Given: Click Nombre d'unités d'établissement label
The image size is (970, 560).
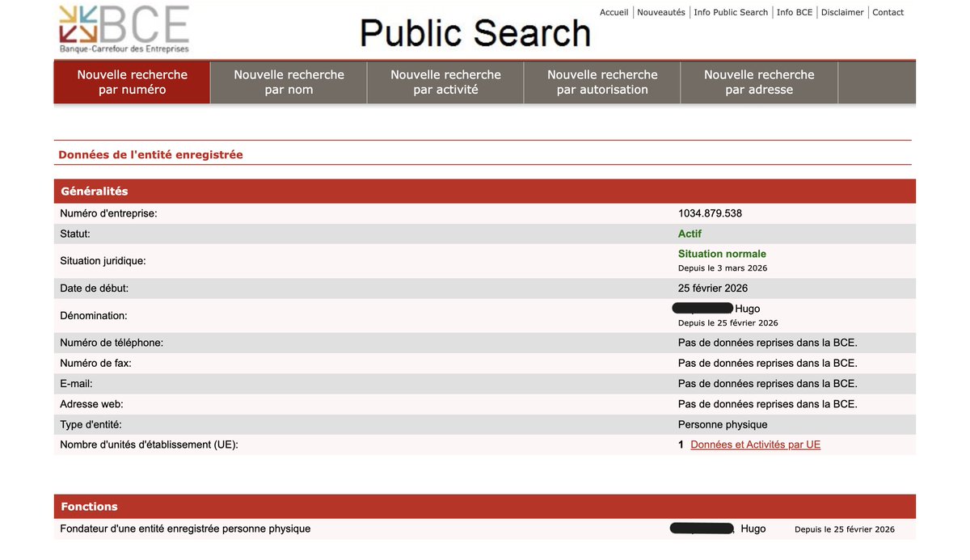Looking at the screenshot, I should click(x=150, y=444).
